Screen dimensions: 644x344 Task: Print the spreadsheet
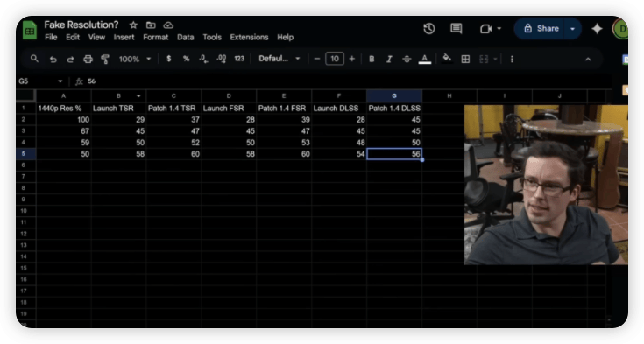(88, 60)
